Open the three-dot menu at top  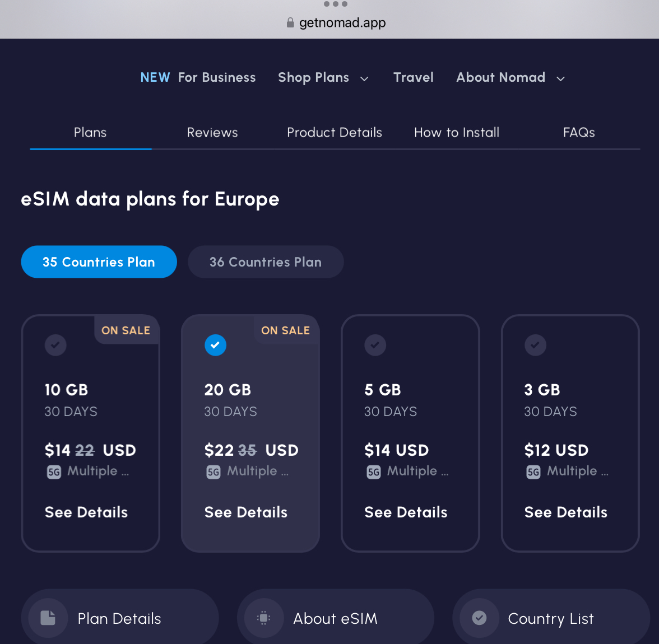pyautogui.click(x=336, y=4)
